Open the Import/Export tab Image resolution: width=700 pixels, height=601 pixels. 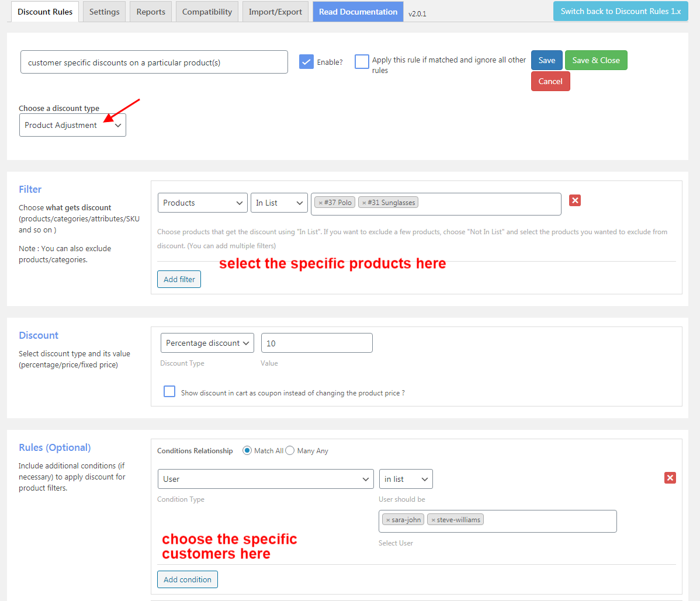275,11
